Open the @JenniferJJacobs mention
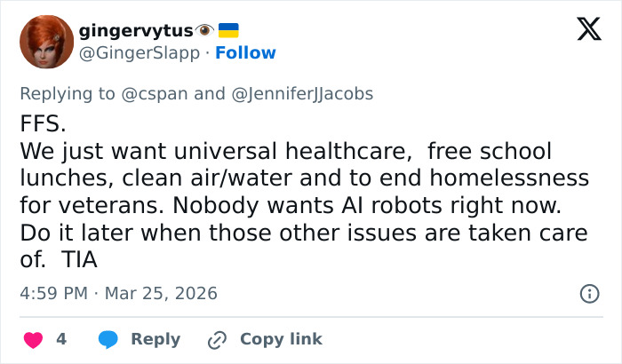Image resolution: width=622 pixels, height=364 pixels. (302, 94)
